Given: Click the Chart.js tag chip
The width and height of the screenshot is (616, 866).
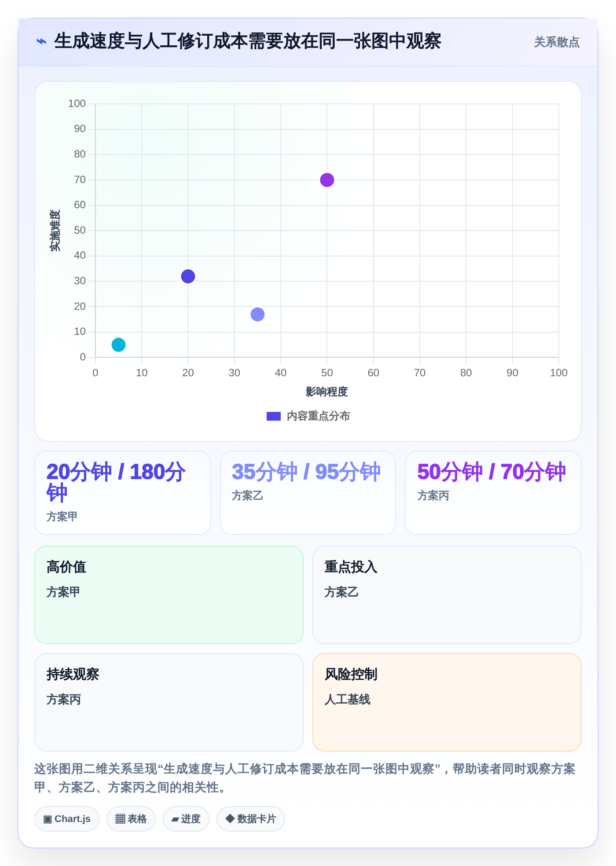Looking at the screenshot, I should [x=67, y=819].
